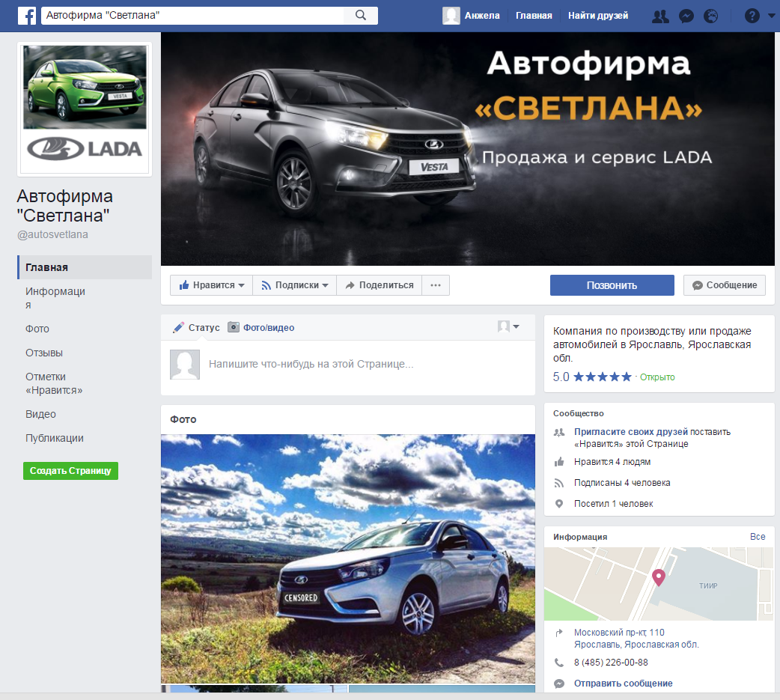The width and height of the screenshot is (780, 700).
Task: Click the company category description text
Action: (652, 344)
